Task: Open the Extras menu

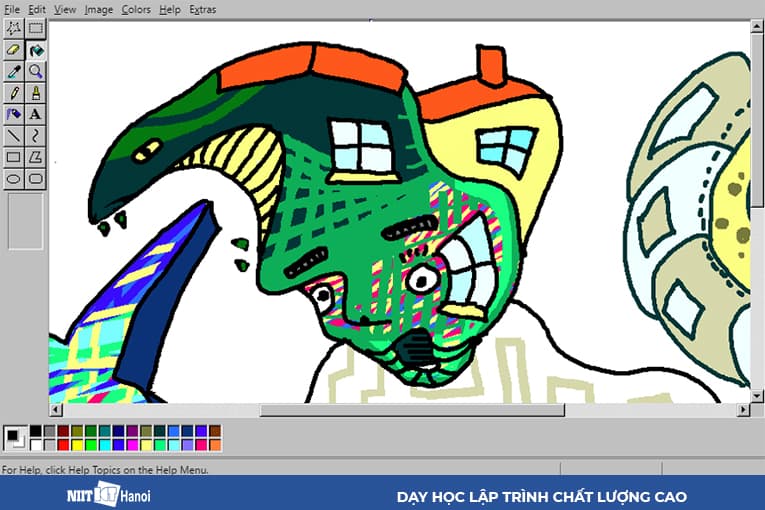Action: pos(202,9)
